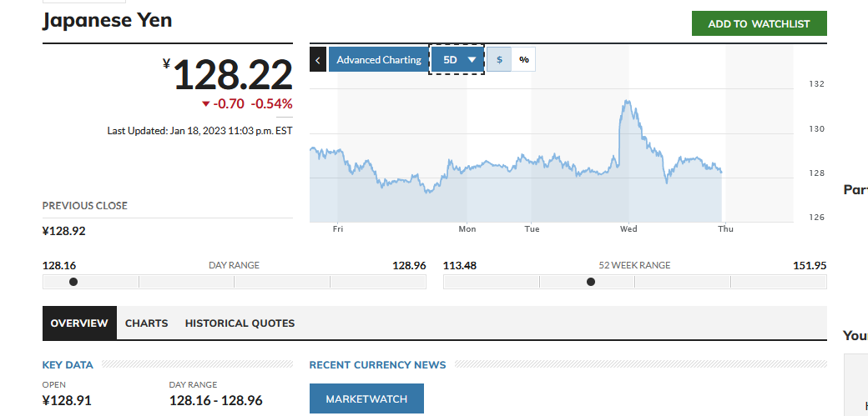Add Japanese Yen to watchlist
The width and height of the screenshot is (868, 416).
pos(759,24)
